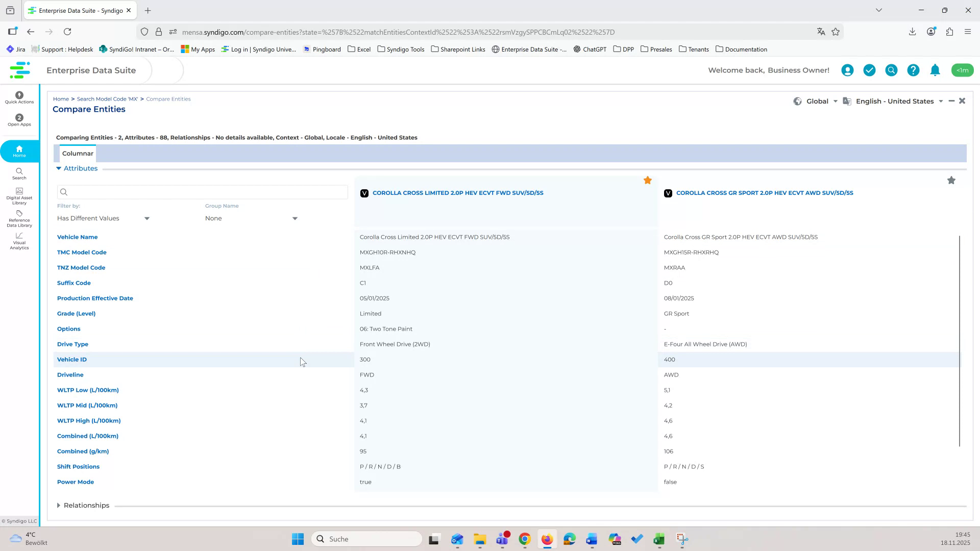Viewport: 980px width, 551px height.
Task: Open the Digital Asset Library
Action: pos(19,195)
